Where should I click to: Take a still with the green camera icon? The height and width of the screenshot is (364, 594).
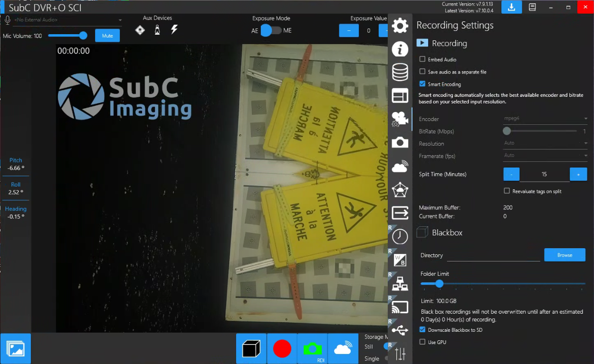point(312,349)
